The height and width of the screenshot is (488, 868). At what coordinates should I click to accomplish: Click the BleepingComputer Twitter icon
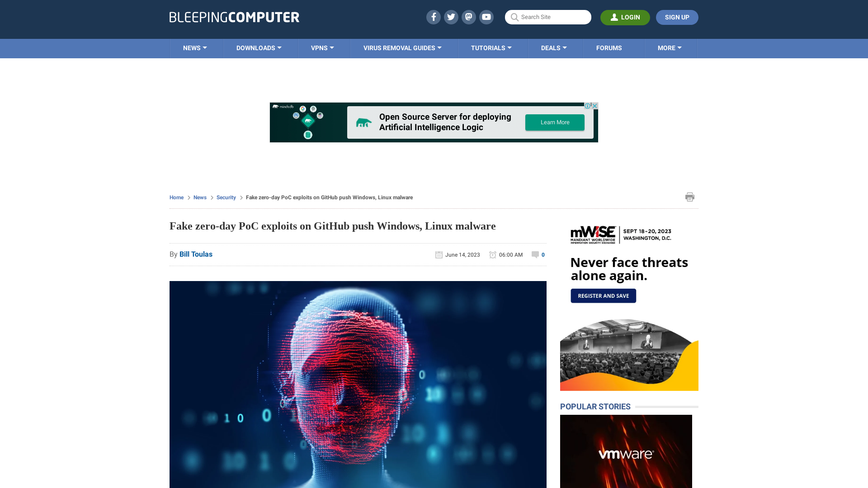click(x=451, y=17)
